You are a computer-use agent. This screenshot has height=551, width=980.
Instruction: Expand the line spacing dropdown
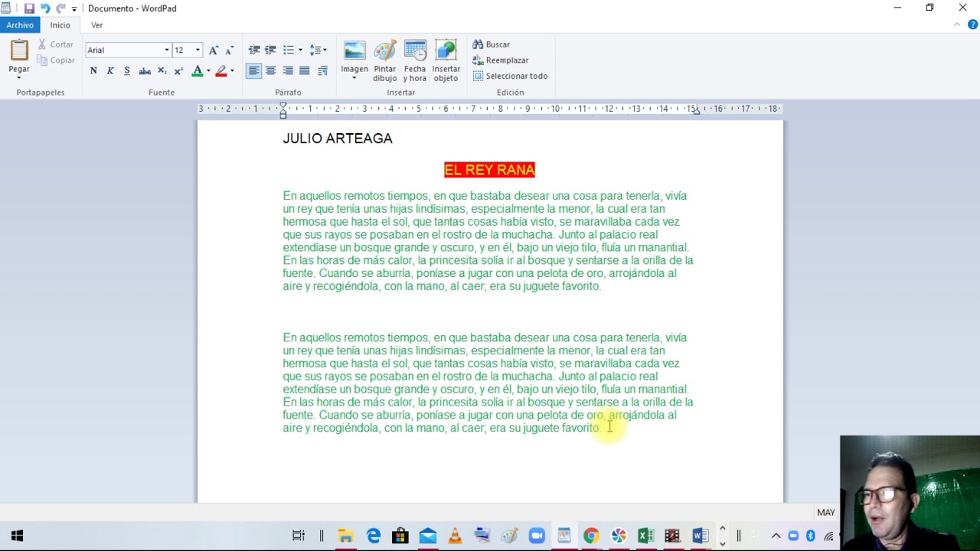coord(325,50)
